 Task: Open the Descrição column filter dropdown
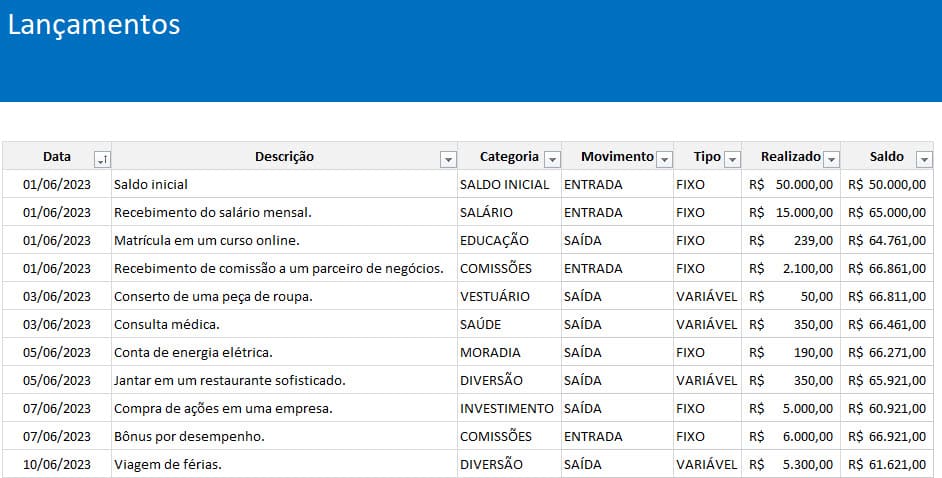pyautogui.click(x=448, y=158)
